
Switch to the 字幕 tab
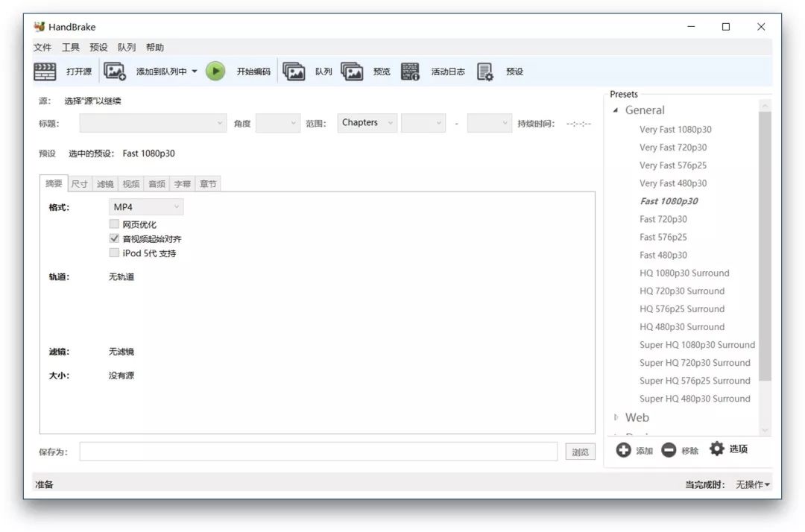tap(183, 183)
